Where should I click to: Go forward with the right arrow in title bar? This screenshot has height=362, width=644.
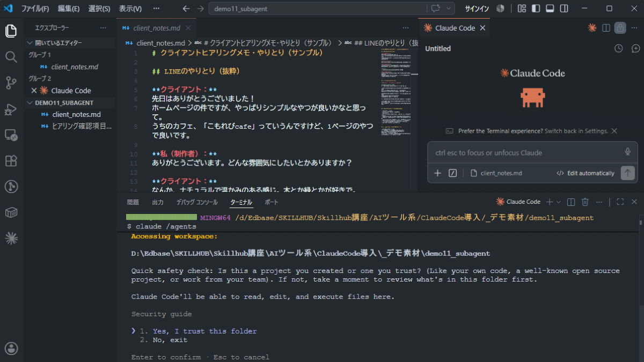[200, 9]
